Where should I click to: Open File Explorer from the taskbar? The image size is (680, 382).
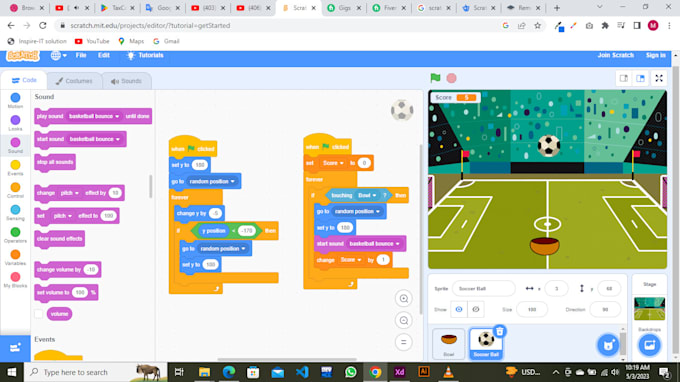click(x=204, y=372)
